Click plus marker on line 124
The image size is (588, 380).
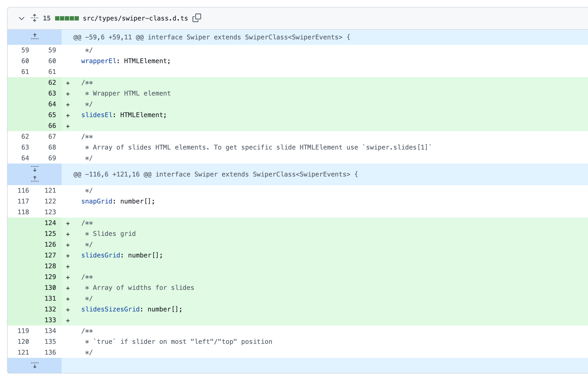pyautogui.click(x=68, y=223)
